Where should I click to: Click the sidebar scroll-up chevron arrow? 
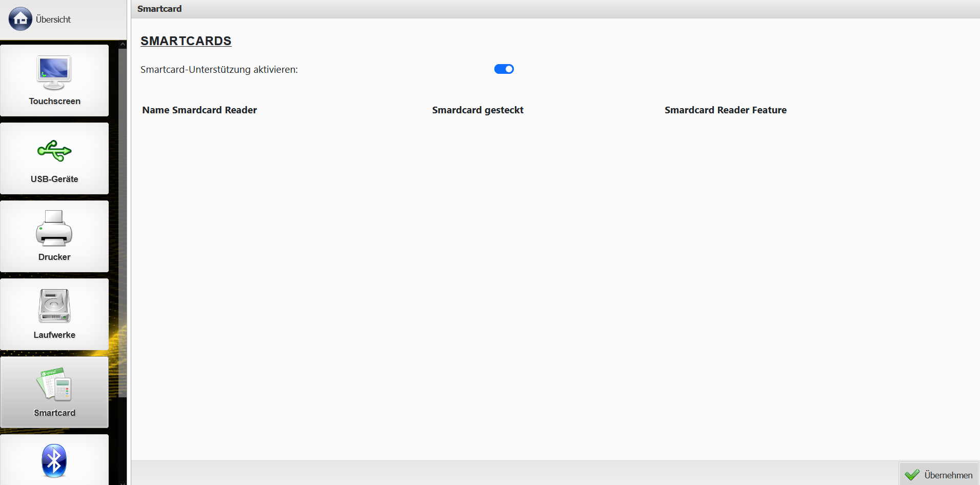(123, 45)
